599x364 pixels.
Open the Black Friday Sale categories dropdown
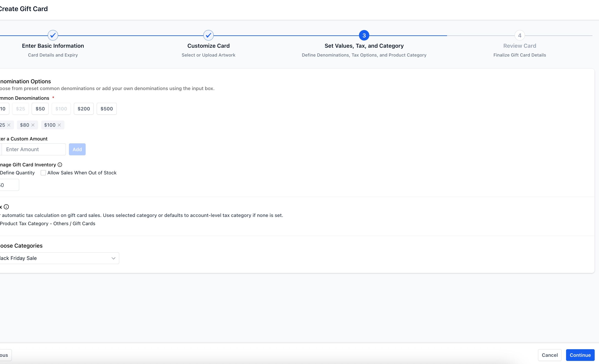point(58,258)
